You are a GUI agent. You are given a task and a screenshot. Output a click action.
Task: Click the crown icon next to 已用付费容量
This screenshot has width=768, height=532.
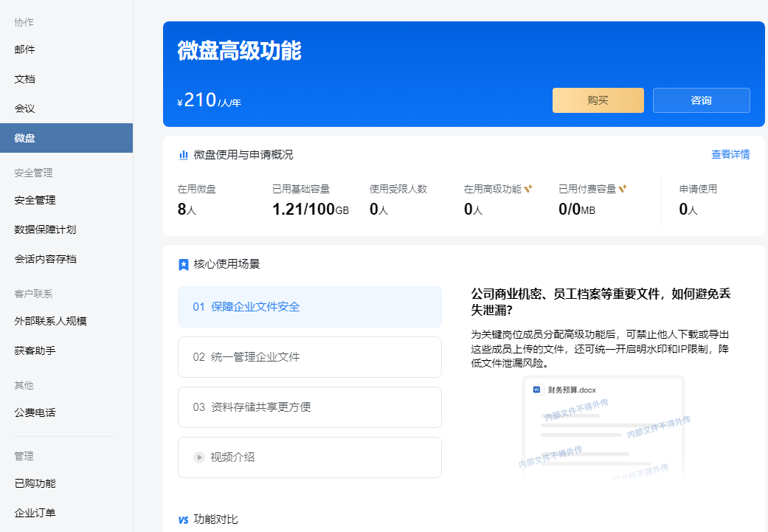coord(623,189)
